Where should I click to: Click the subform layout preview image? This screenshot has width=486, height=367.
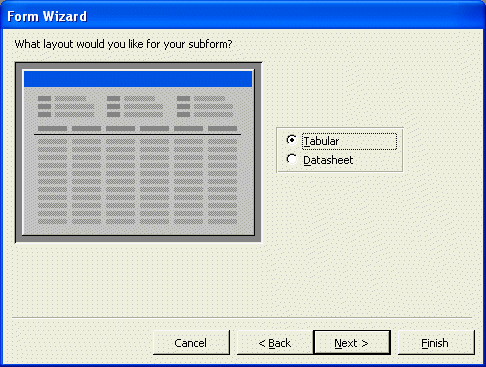click(138, 152)
